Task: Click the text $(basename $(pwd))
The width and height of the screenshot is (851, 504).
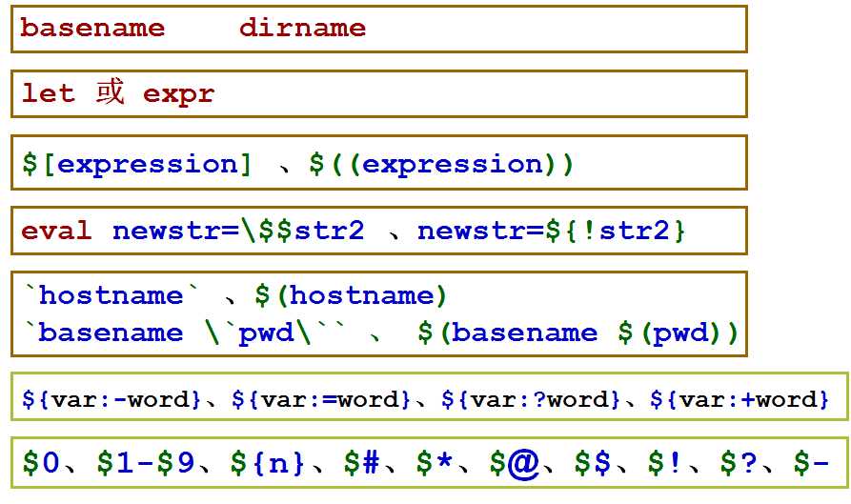Action: click(578, 333)
